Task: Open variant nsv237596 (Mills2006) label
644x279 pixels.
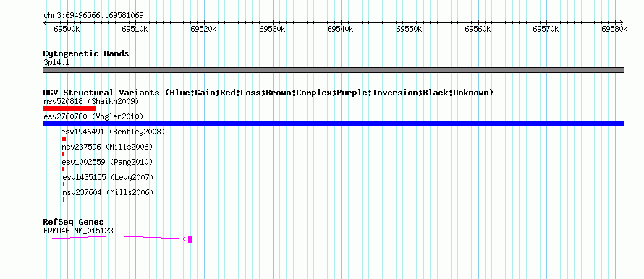Action: pos(107,147)
